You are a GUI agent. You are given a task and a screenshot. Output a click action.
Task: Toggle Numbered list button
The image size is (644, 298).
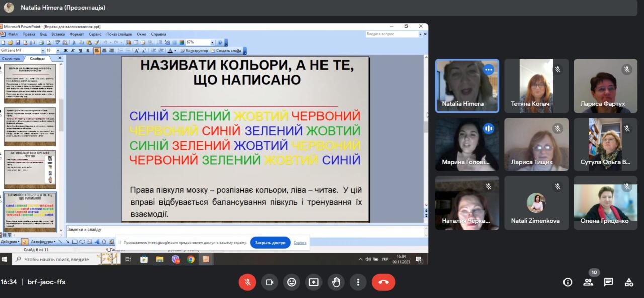tap(120, 51)
